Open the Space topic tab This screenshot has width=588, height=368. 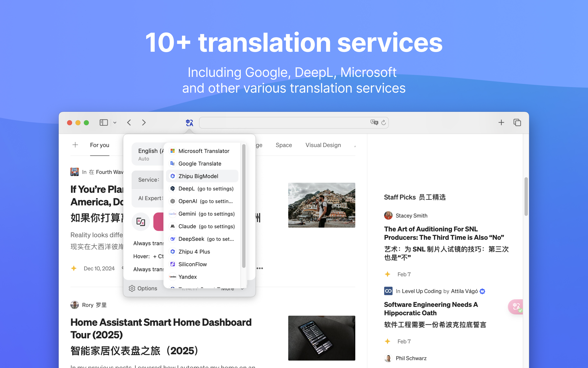[284, 145]
